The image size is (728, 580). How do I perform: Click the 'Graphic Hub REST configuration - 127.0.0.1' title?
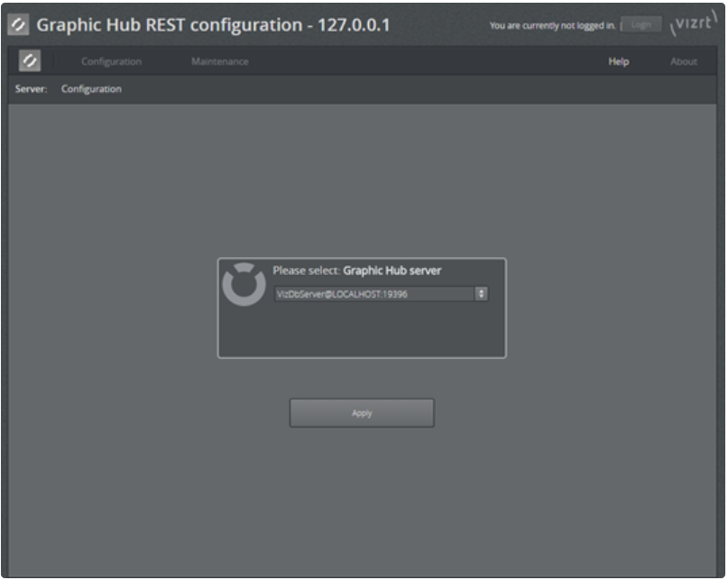[213, 25]
